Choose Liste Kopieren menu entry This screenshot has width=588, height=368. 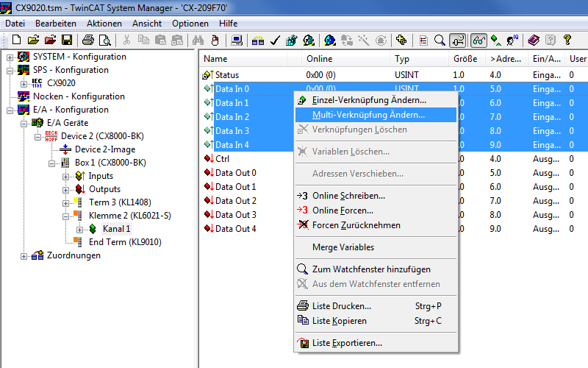tap(376, 321)
